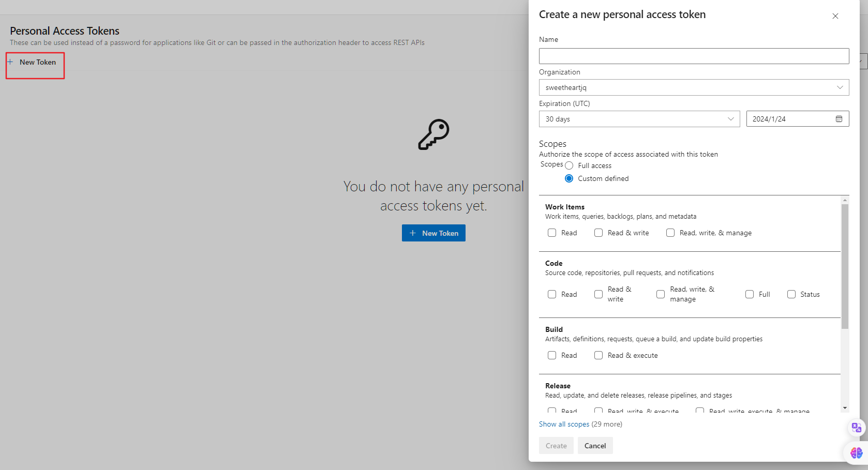The image size is (868, 470).
Task: Close the personal access token panel
Action: click(835, 16)
